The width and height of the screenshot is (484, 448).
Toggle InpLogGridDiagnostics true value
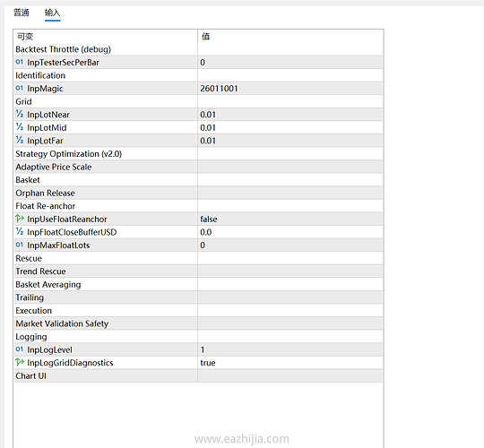tap(290, 363)
